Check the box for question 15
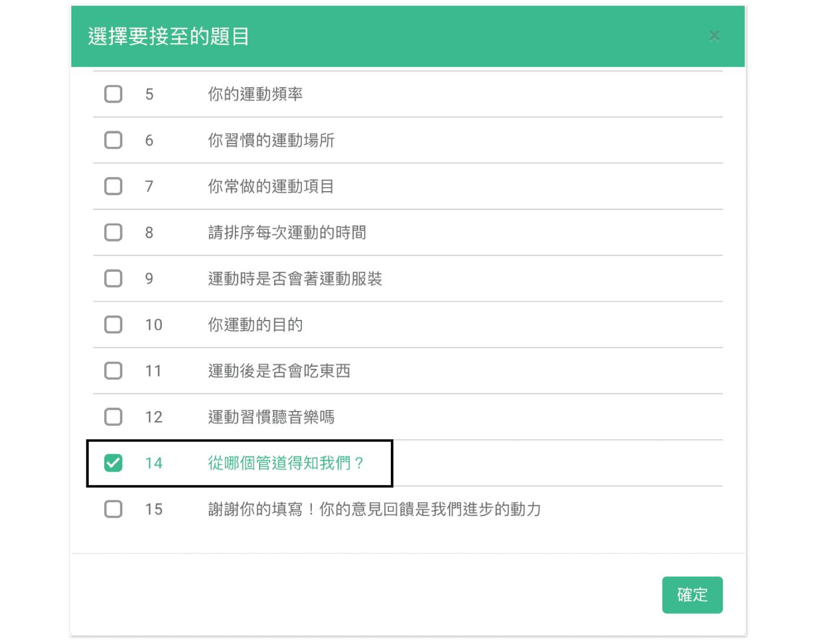The height and width of the screenshot is (644, 824). [113, 509]
